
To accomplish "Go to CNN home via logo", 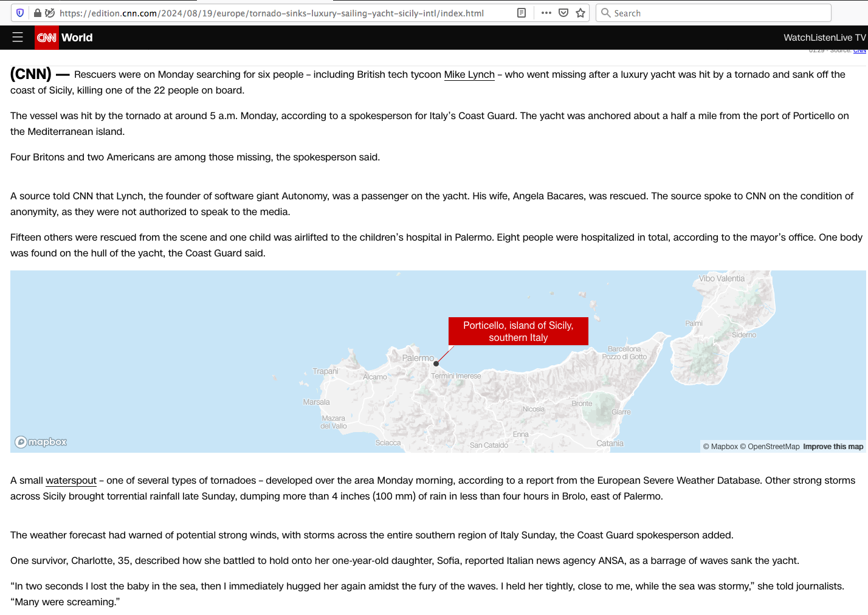I will tap(47, 38).
